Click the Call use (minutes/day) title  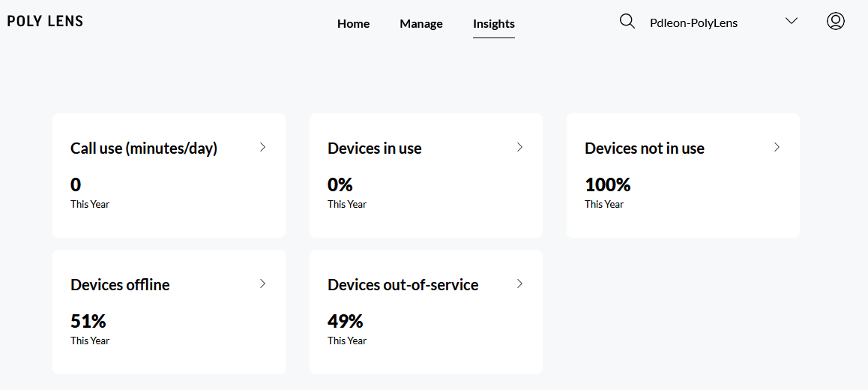click(144, 148)
